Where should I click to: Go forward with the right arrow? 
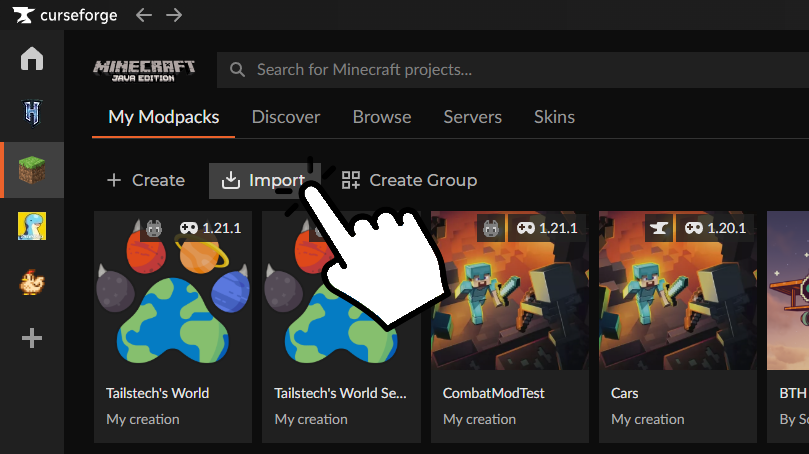click(174, 15)
